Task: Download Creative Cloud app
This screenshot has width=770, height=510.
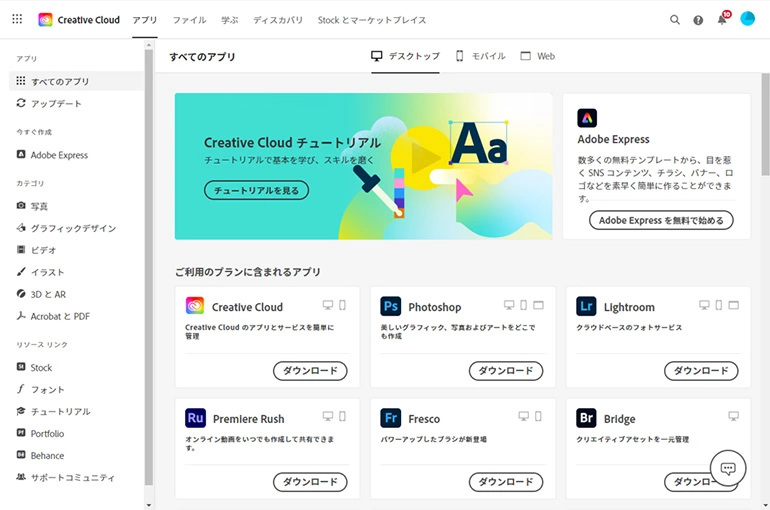Action: (310, 371)
